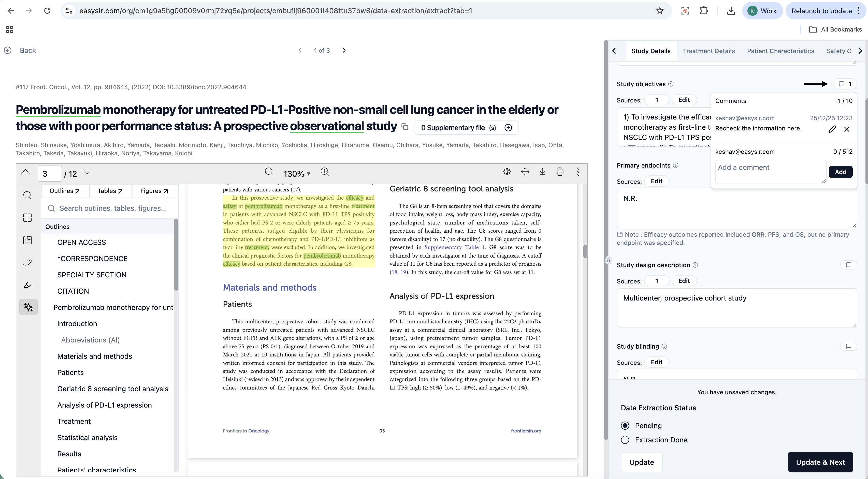Screen dimensions: 868x479
Task: Click the print icon in PDF toolbar
Action: click(x=560, y=172)
